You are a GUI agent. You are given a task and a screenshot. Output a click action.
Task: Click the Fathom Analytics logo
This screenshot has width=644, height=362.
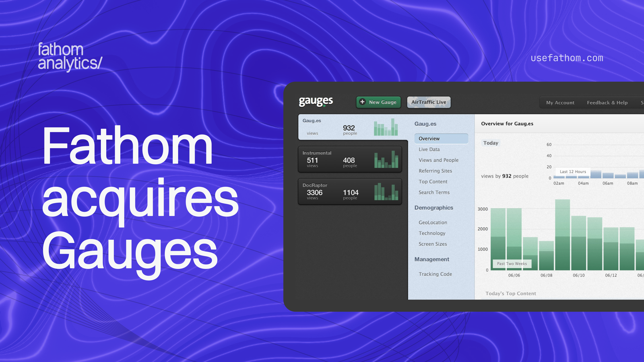pos(70,58)
